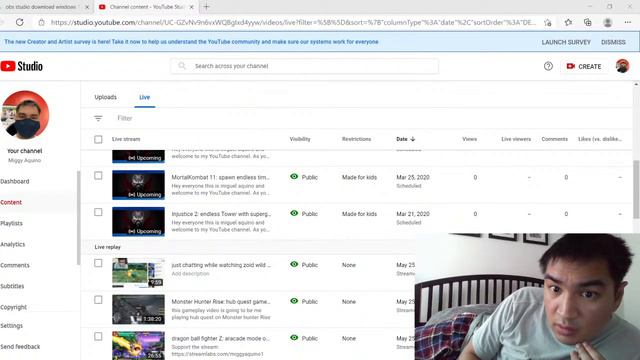The width and height of the screenshot is (640, 360).
Task: Click MortalKombat 11 visibility eye icon
Action: pyautogui.click(x=294, y=177)
